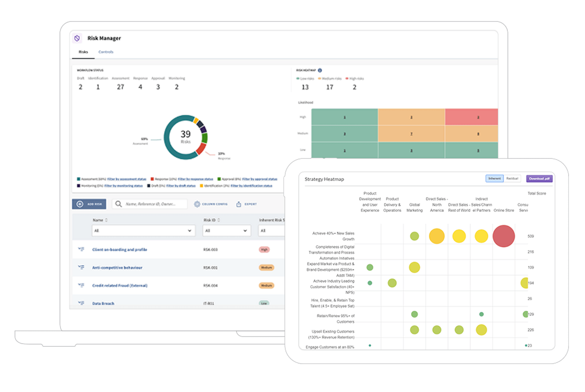Click the Risk Heatmap info icon
Viewport: 585px width, 392px height.
tap(321, 70)
